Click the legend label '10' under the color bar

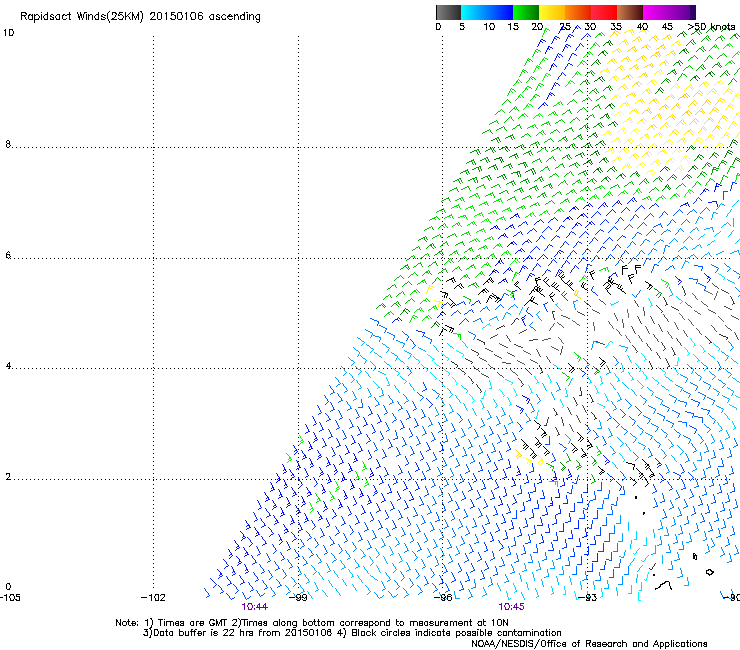coord(489,27)
